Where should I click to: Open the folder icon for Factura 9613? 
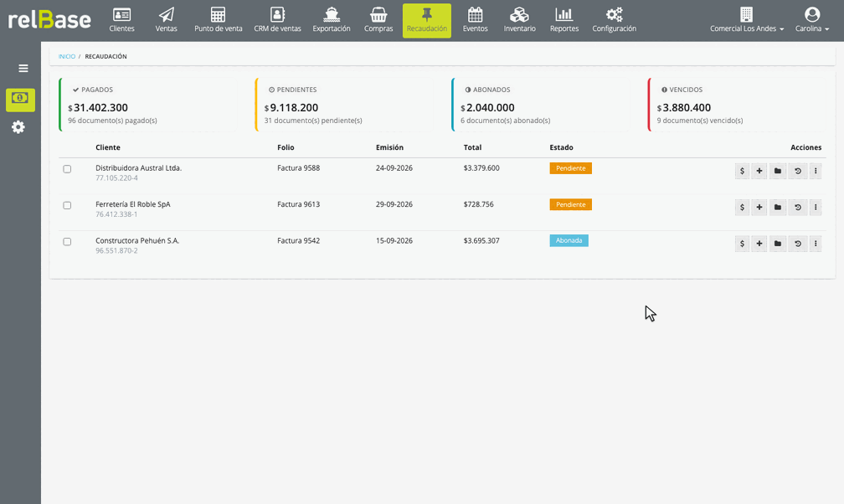click(x=778, y=208)
